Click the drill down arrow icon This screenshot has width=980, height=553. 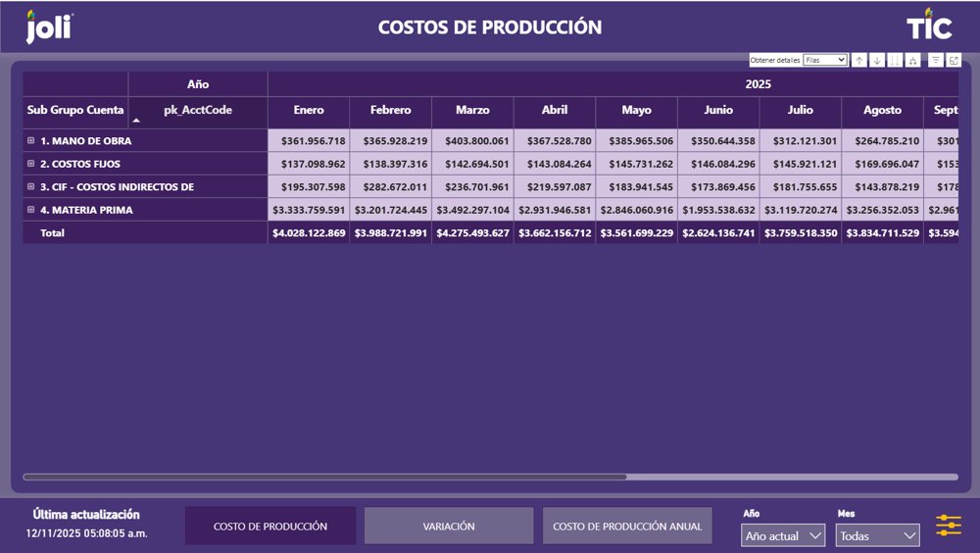877,61
